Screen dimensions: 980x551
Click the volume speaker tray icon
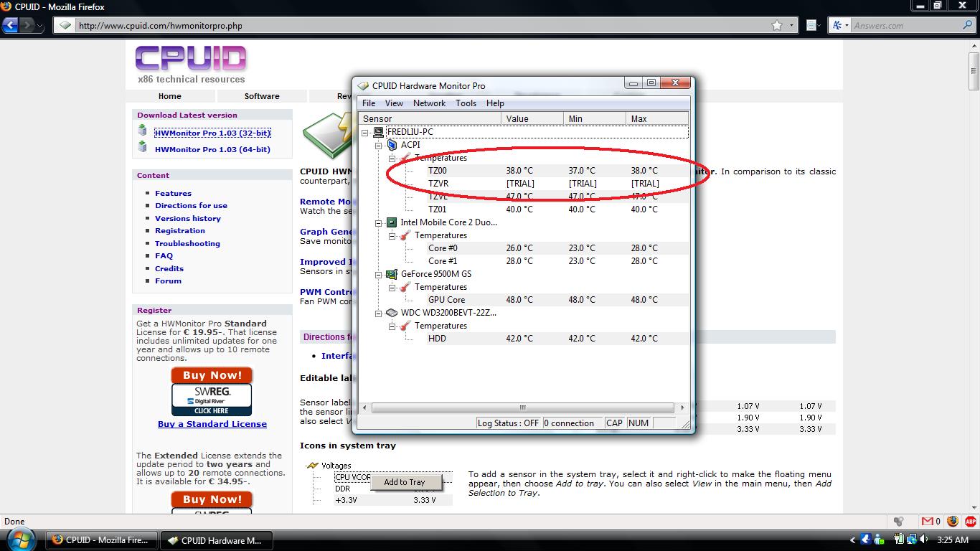(x=924, y=540)
